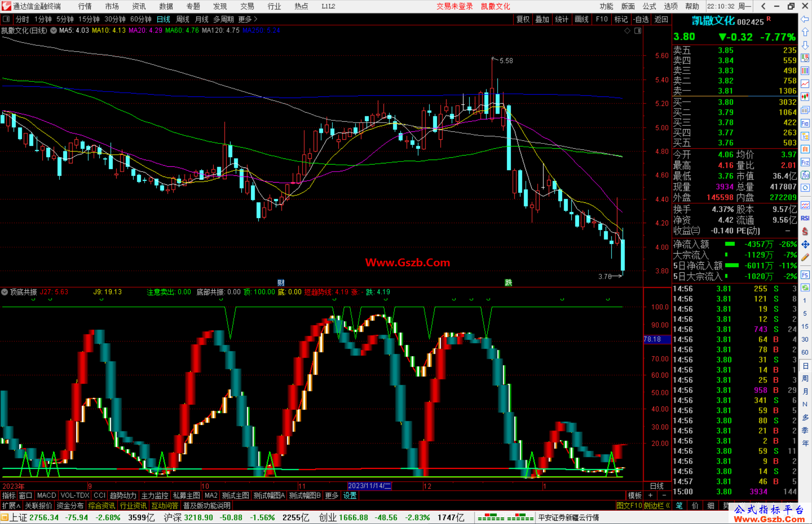Expand 更多 period options in top toolbar
Screen dimensions: 812x524
click(x=248, y=19)
